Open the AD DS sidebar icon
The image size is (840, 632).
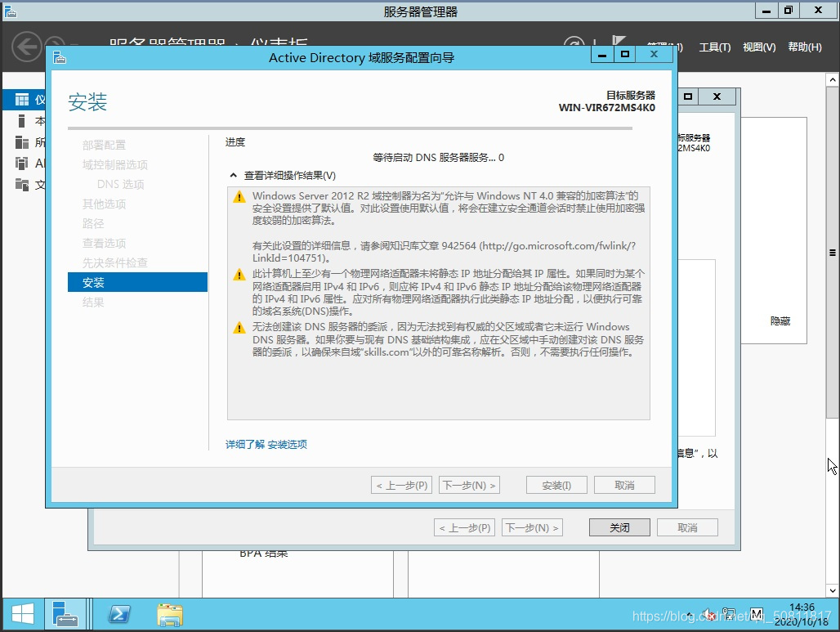[x=22, y=163]
